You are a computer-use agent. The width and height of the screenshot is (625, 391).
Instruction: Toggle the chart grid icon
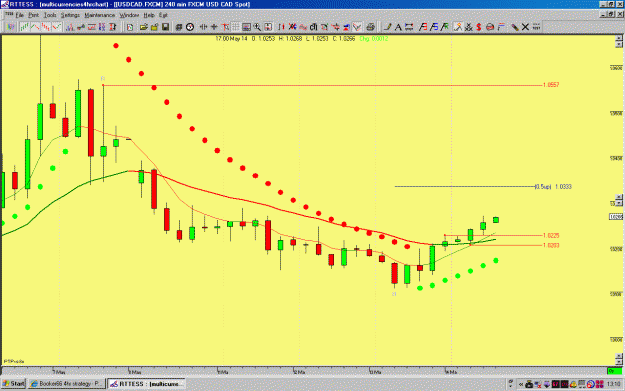[x=236, y=27]
